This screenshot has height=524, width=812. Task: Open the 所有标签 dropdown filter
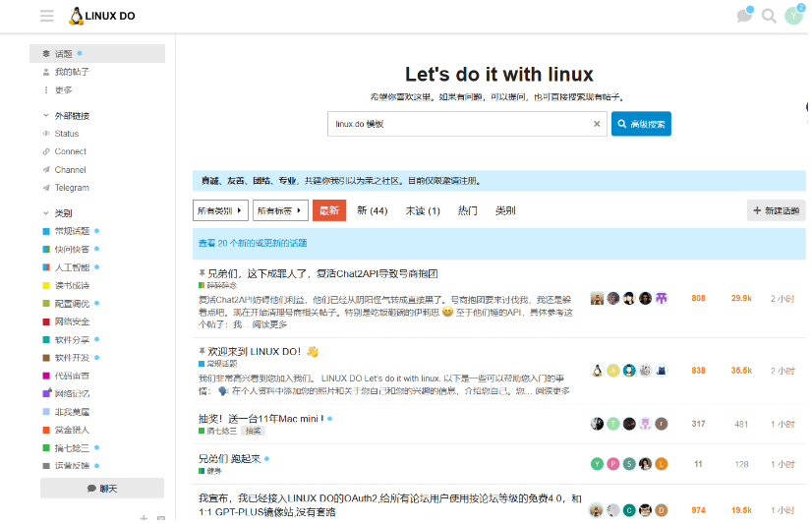click(279, 210)
